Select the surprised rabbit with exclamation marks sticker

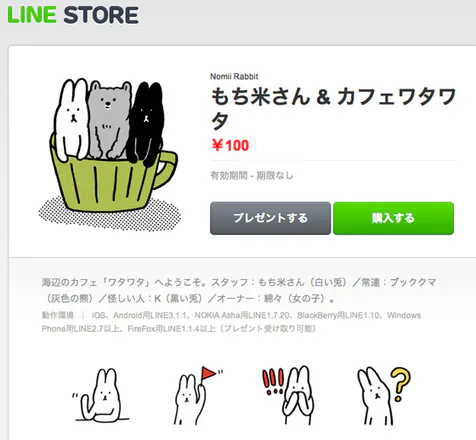(288, 395)
